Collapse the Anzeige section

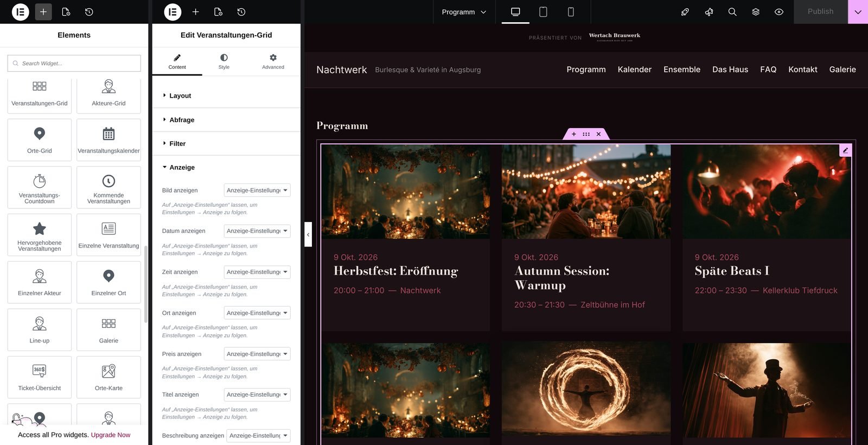(x=226, y=167)
